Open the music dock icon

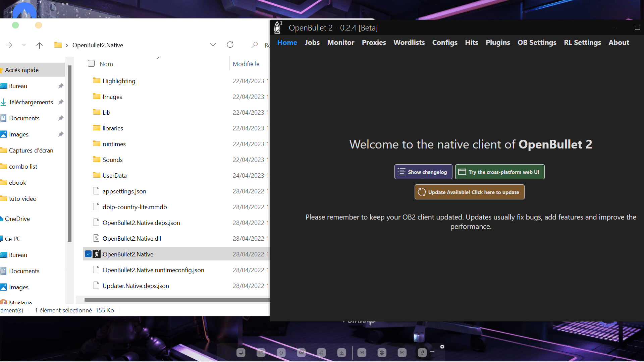[321, 352]
